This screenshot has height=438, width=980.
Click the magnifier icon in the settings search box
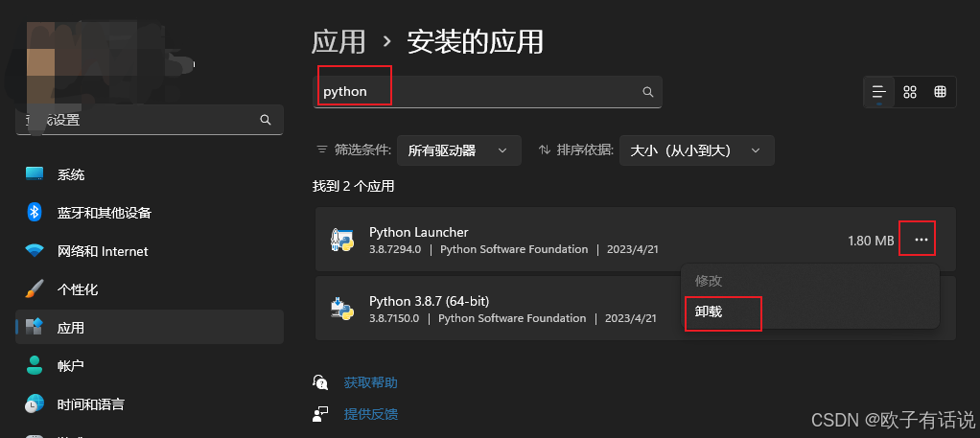(266, 120)
